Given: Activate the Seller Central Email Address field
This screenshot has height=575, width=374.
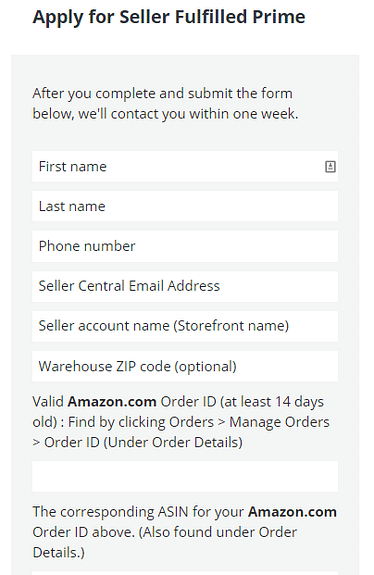Looking at the screenshot, I should tap(185, 286).
